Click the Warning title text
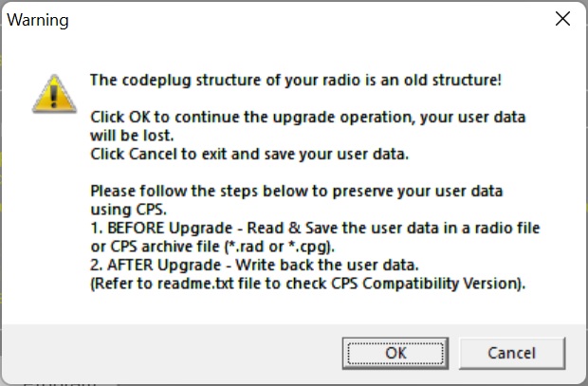Screen dimensions: 588x386 pos(38,20)
